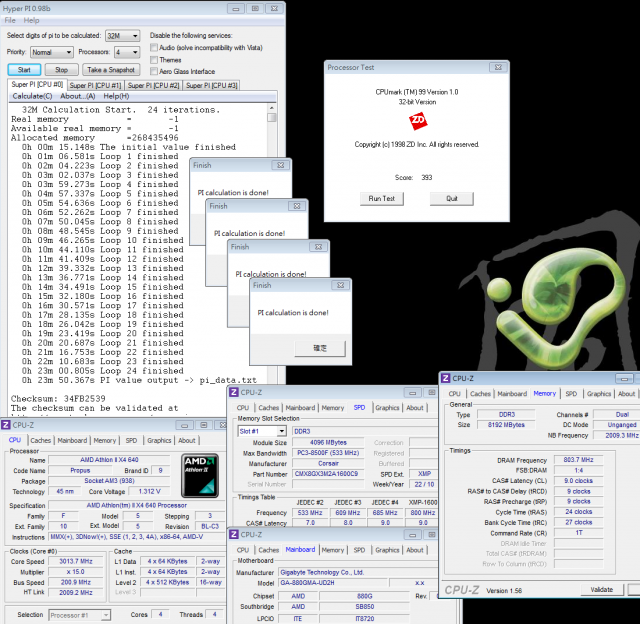The image size is (640, 624).
Task: Click the Core Voltage 1.312 V value
Action: click(x=149, y=491)
